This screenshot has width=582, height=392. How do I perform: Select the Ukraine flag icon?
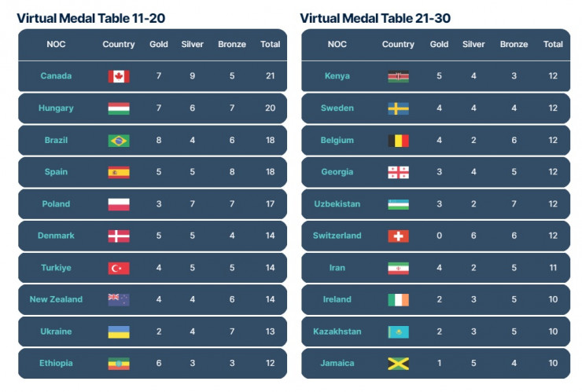(x=119, y=332)
